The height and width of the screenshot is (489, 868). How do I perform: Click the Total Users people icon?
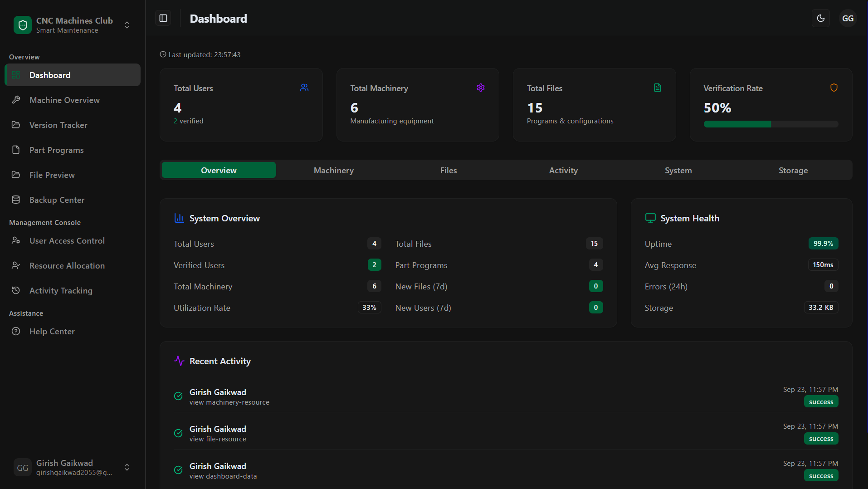[304, 88]
